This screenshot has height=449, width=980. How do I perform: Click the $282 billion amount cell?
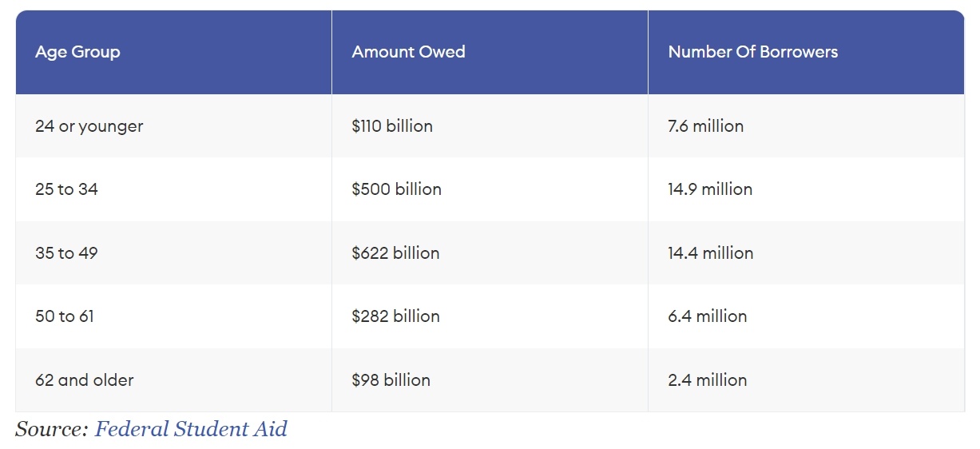click(x=395, y=316)
